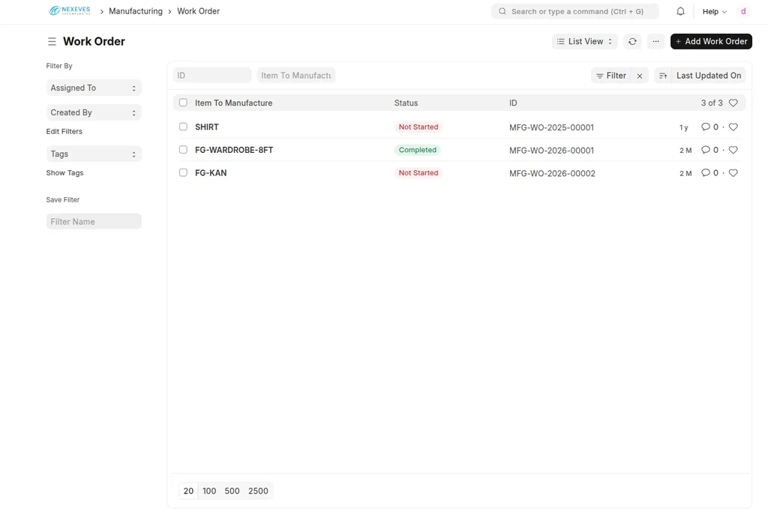Open the notifications bell
This screenshot has height=532, width=768.
[680, 11]
